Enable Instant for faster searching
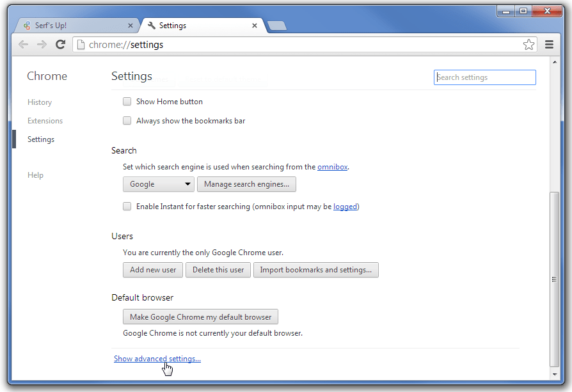Screen dimensions: 572x392 [127, 207]
